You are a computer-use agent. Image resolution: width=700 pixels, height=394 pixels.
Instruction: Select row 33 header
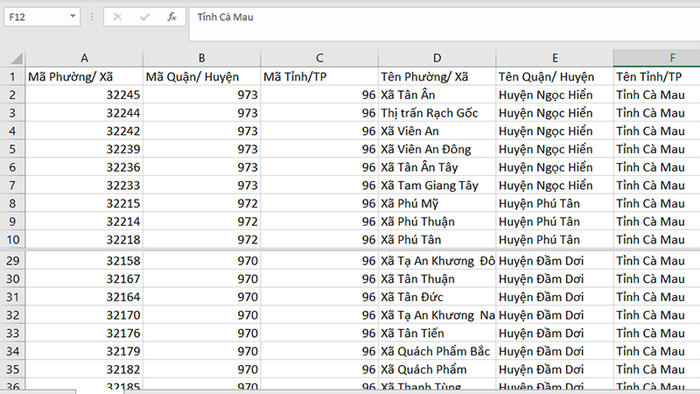pos(12,333)
